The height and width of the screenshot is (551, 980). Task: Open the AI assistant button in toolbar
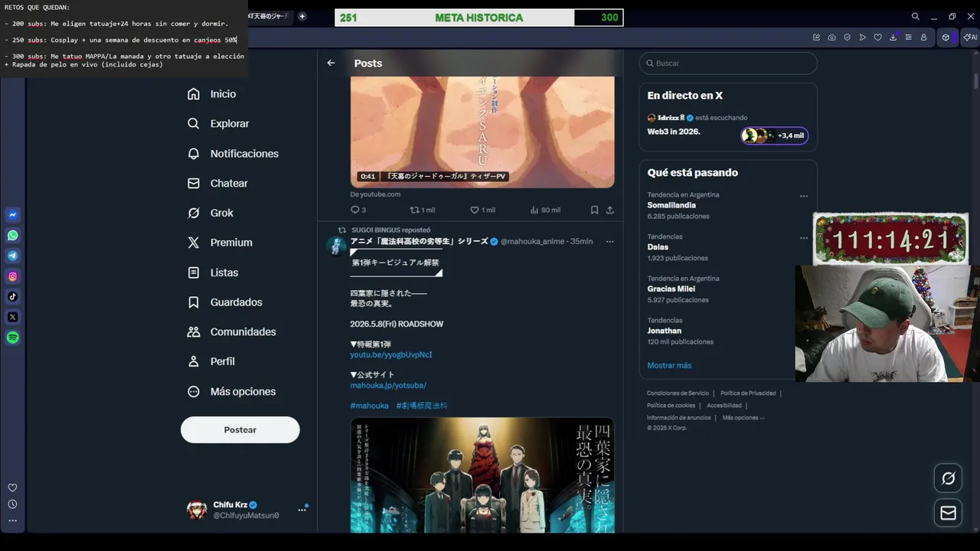tap(971, 37)
